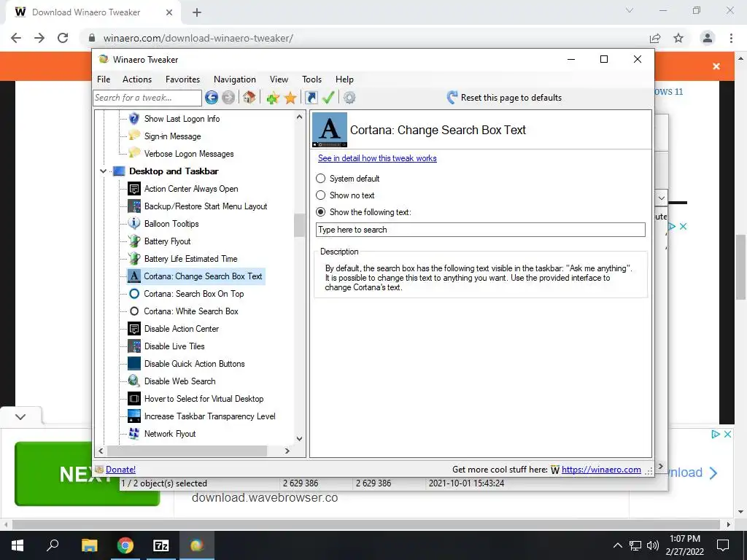The height and width of the screenshot is (560, 747).
Task: Expand the browser download bar chevron
Action: [x=20, y=416]
